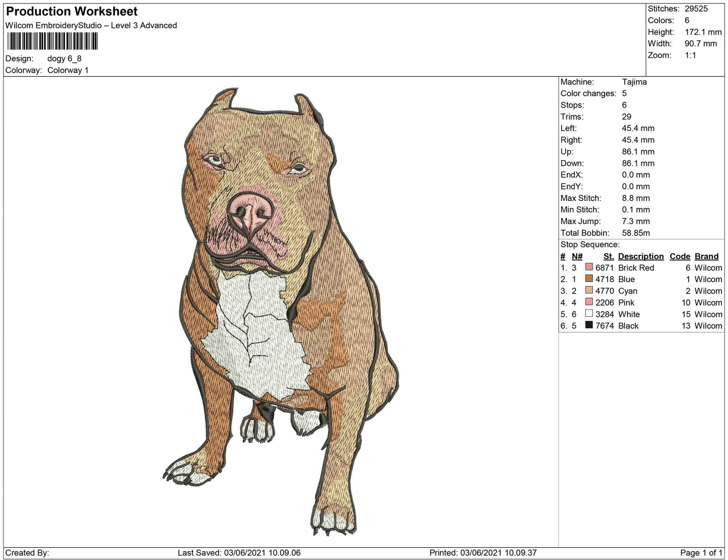Screen dimensions: 728x560
Task: Click the Production Worksheet title
Action: 71,11
